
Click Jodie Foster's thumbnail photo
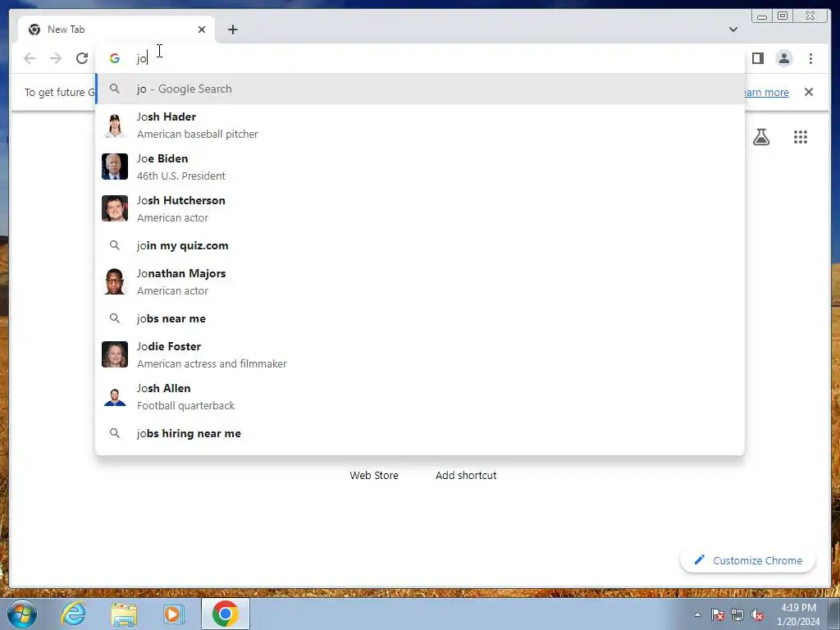[x=115, y=354]
